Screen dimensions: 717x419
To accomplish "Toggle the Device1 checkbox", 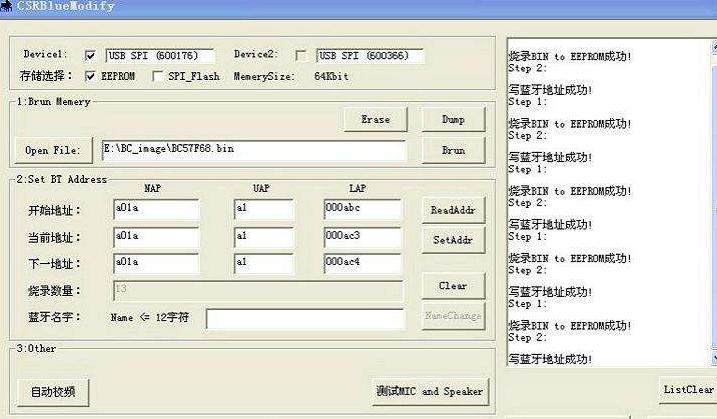I will pyautogui.click(x=90, y=55).
